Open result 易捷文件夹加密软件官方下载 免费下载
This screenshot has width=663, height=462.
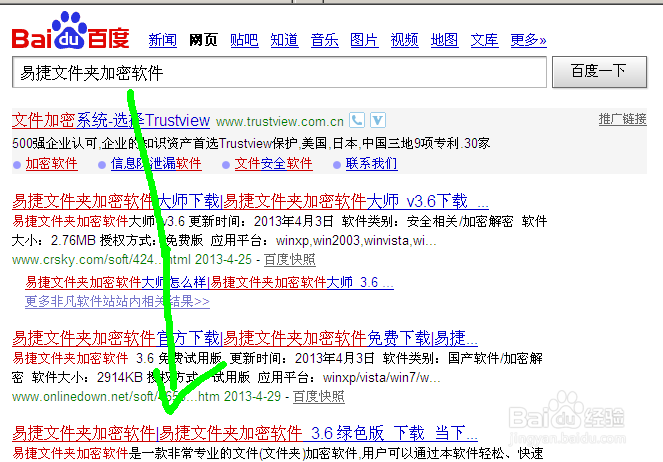[245, 338]
